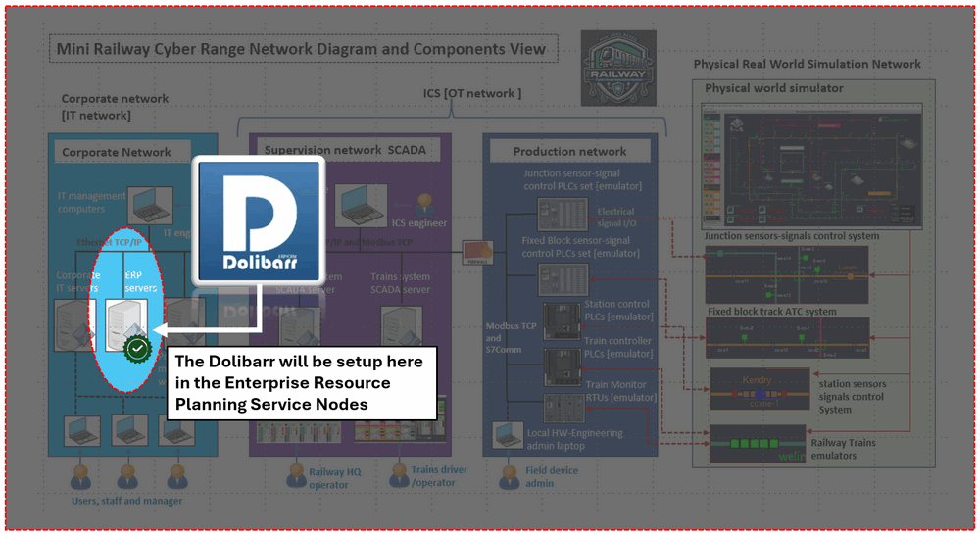Click the Local HW-Engineering admin laptop icon
This screenshot has width=980, height=536.
(x=508, y=435)
